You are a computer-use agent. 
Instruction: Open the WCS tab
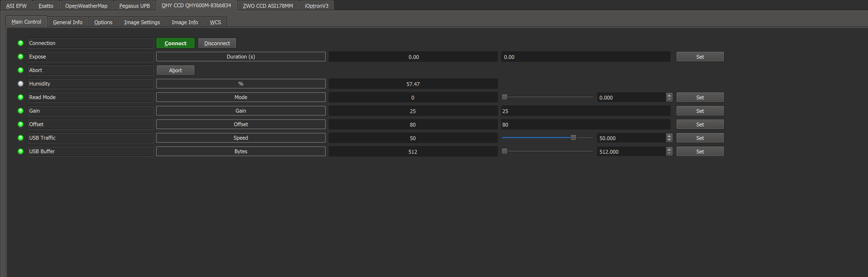point(215,22)
